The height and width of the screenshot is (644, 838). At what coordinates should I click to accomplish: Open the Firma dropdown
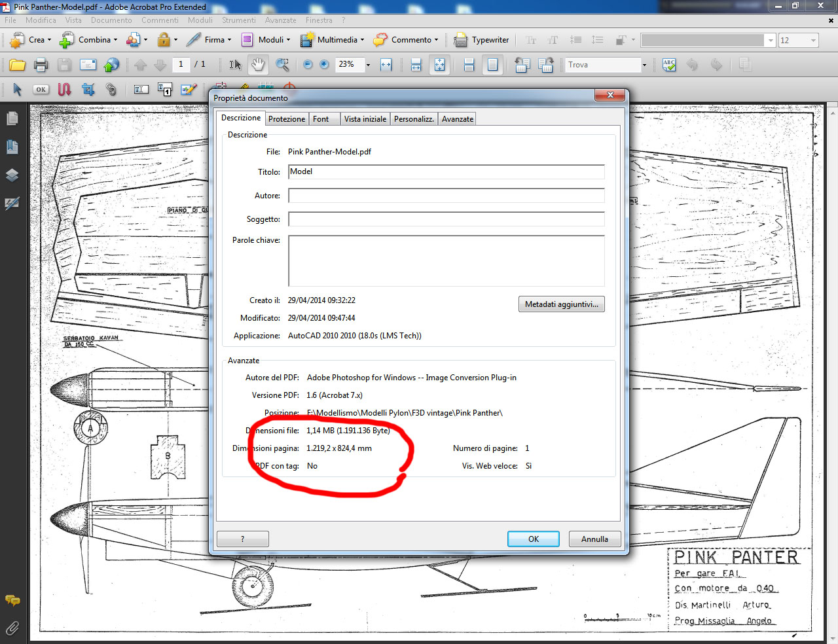(x=209, y=40)
